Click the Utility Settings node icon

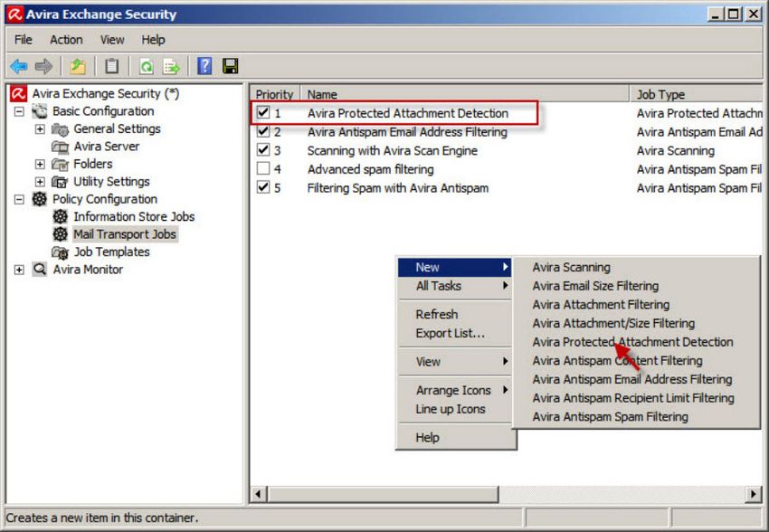(x=60, y=182)
